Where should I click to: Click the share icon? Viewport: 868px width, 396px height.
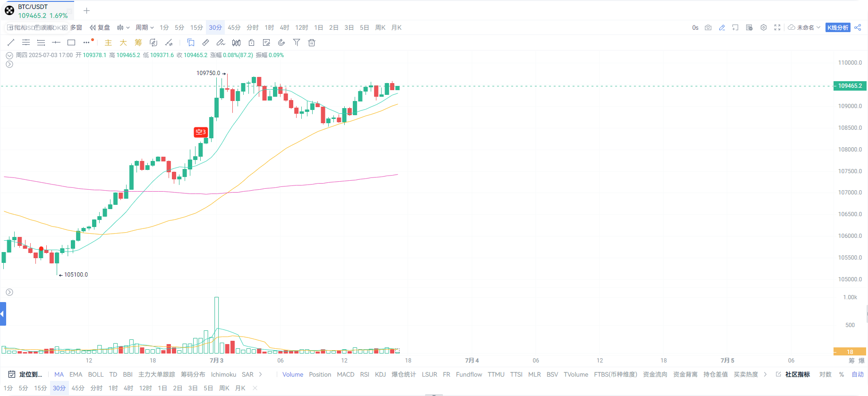[858, 27]
